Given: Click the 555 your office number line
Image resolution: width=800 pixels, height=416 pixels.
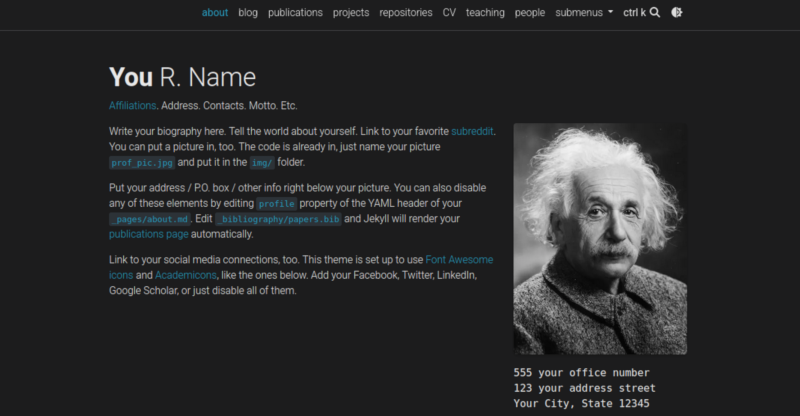Looking at the screenshot, I should (x=581, y=373).
